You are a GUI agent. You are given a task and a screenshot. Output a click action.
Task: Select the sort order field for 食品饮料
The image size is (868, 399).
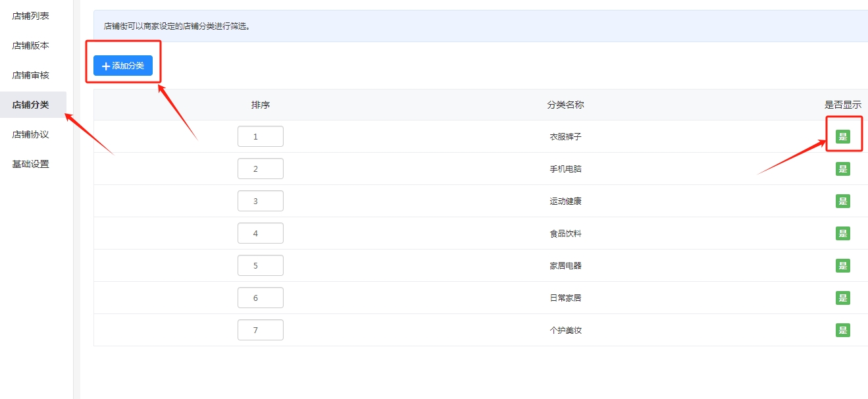[x=261, y=233]
